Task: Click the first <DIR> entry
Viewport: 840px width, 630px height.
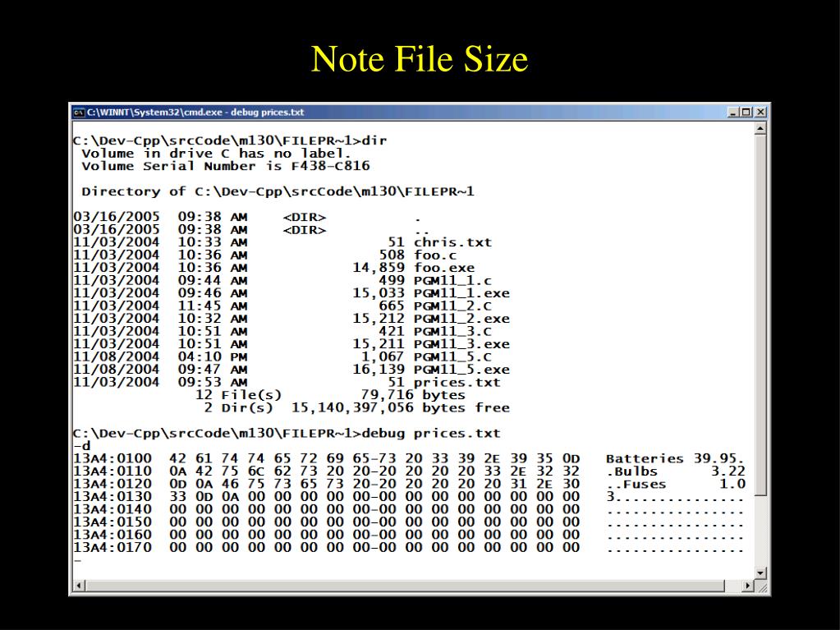Action: tap(305, 218)
